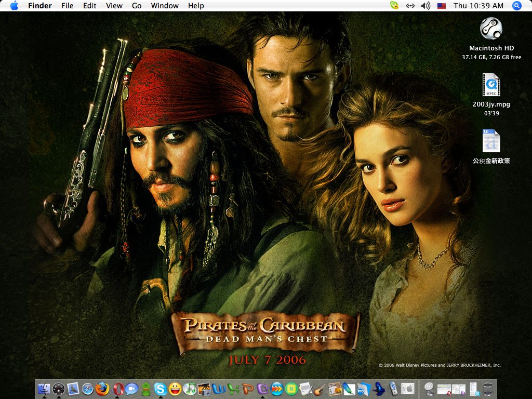Open the Help menu

(x=196, y=6)
